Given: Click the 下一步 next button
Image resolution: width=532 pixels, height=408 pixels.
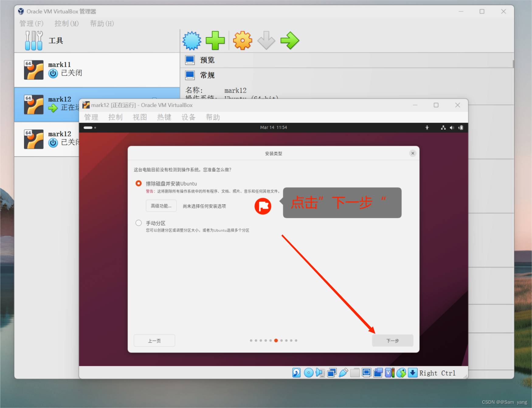Looking at the screenshot, I should pos(393,341).
